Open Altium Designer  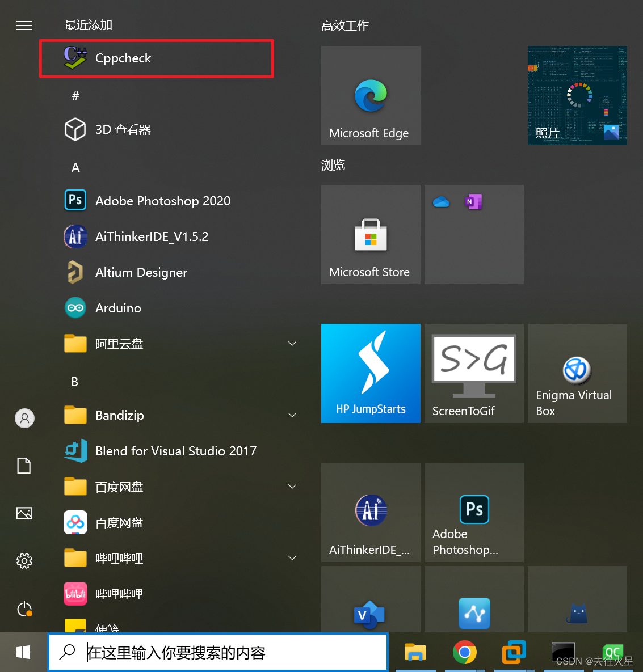(x=141, y=272)
